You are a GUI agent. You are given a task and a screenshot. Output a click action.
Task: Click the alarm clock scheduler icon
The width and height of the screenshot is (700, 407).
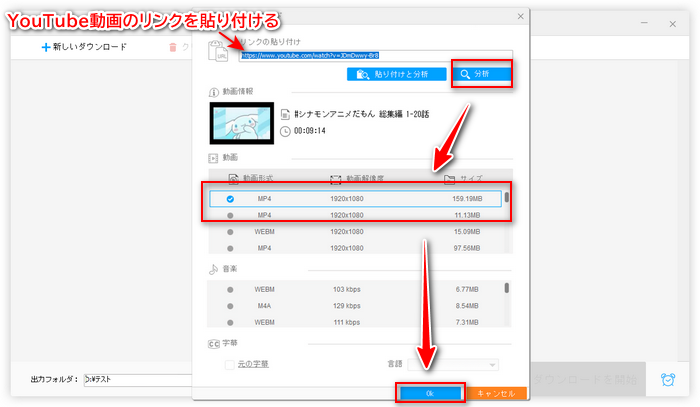[x=667, y=380]
